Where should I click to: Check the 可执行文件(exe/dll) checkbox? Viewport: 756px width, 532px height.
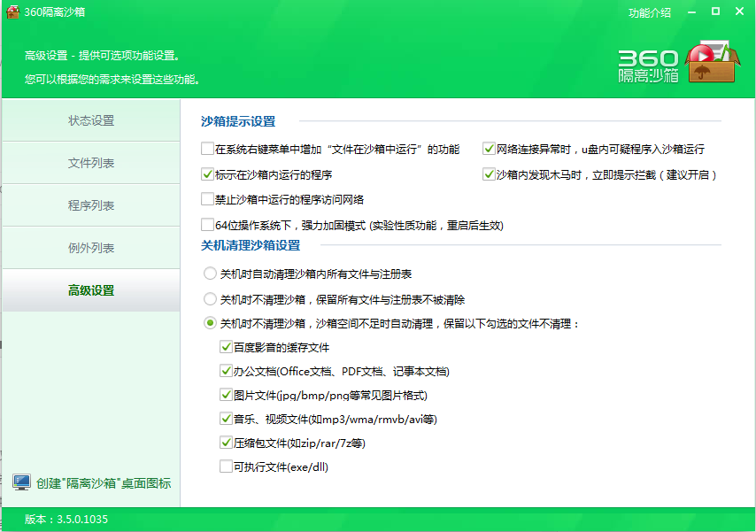point(226,466)
